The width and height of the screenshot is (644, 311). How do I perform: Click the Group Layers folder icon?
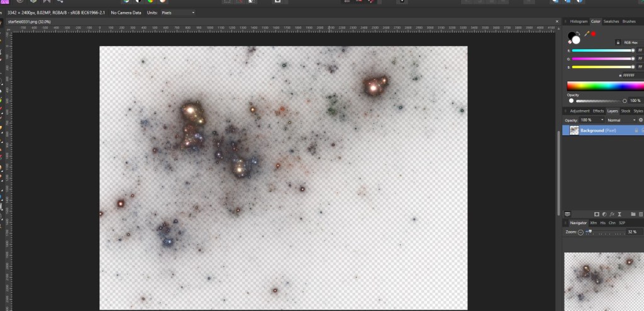click(633, 214)
